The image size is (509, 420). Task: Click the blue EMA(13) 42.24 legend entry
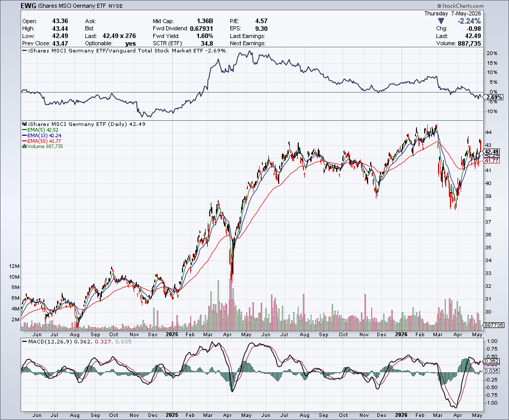[x=42, y=135]
